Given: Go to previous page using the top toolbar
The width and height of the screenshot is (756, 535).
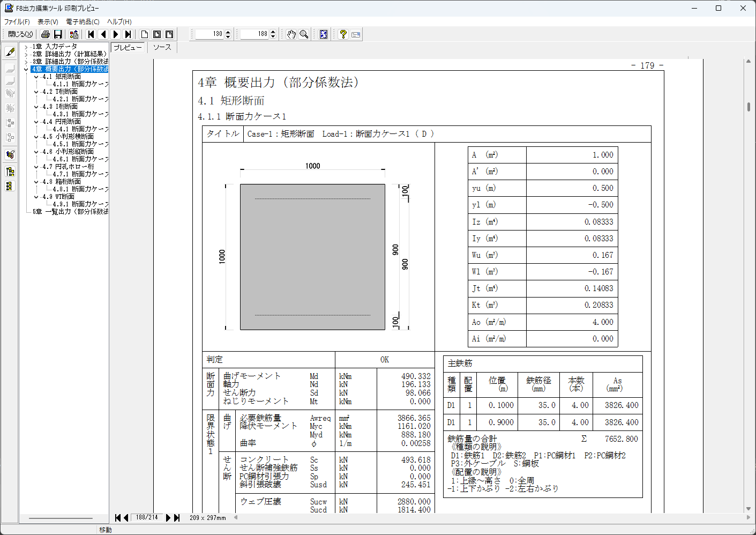Looking at the screenshot, I should (103, 34).
